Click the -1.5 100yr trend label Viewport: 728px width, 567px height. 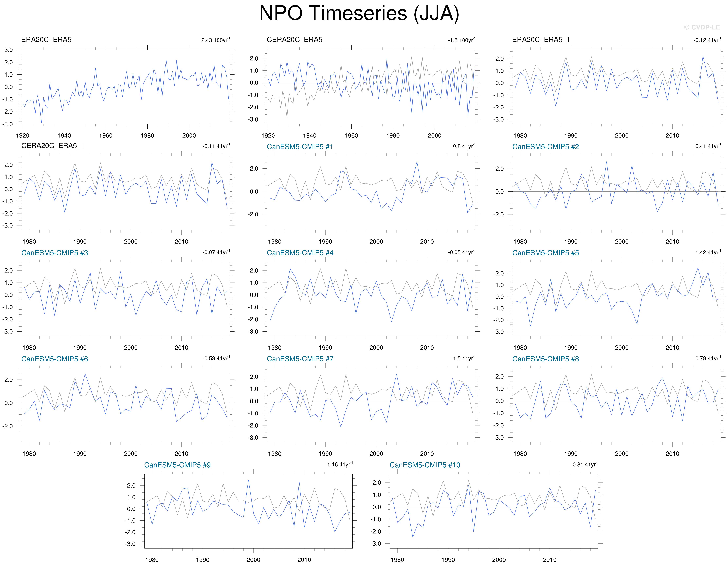click(x=462, y=40)
